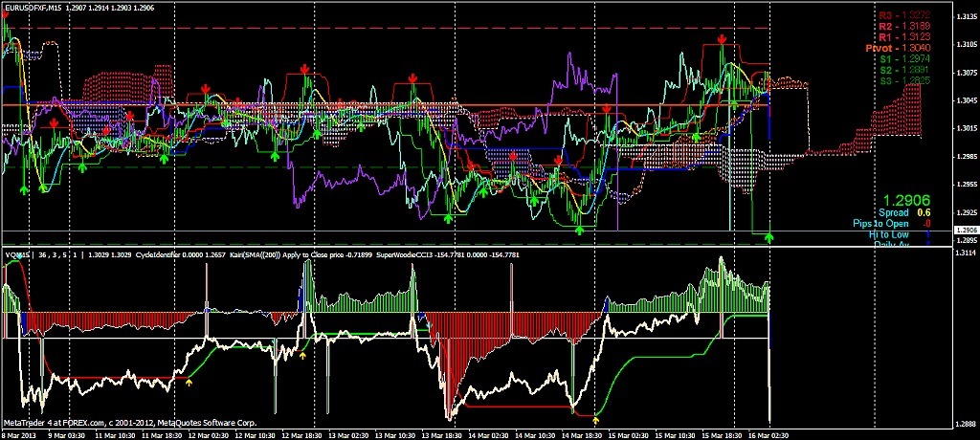Screen dimensions: 980x440
Task: Select the Pips to Open label
Action: (x=877, y=223)
